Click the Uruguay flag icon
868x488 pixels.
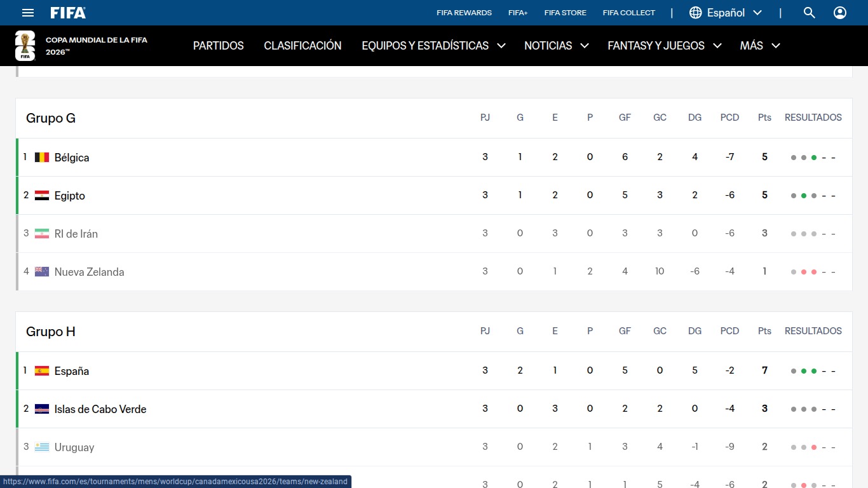pos(42,447)
